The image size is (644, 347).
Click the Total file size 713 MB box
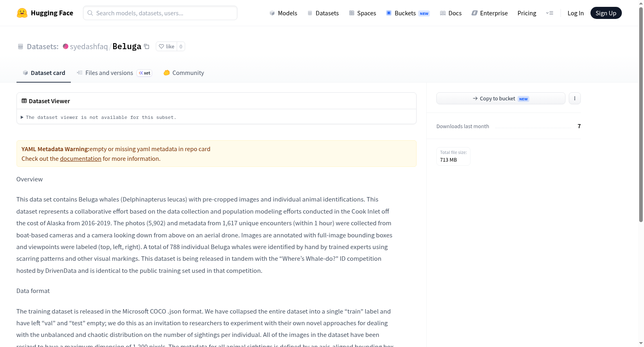pyautogui.click(x=453, y=156)
